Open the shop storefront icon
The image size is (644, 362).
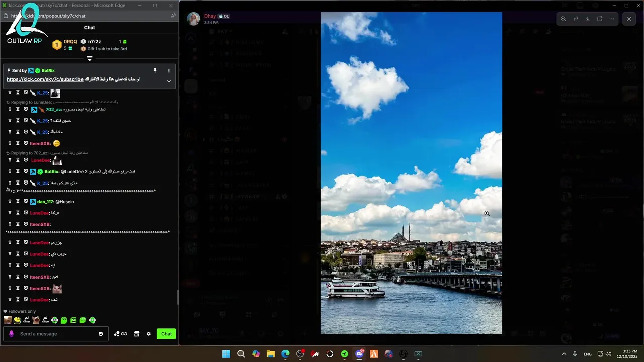pos(136,334)
